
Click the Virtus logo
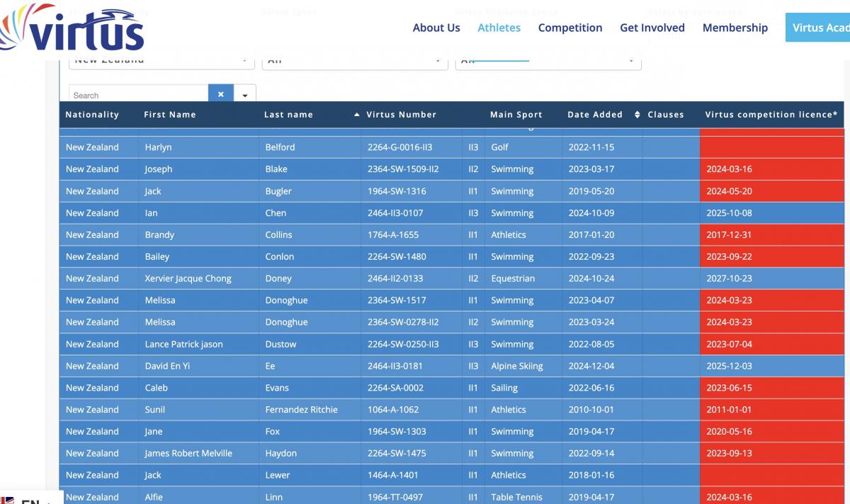point(74,28)
